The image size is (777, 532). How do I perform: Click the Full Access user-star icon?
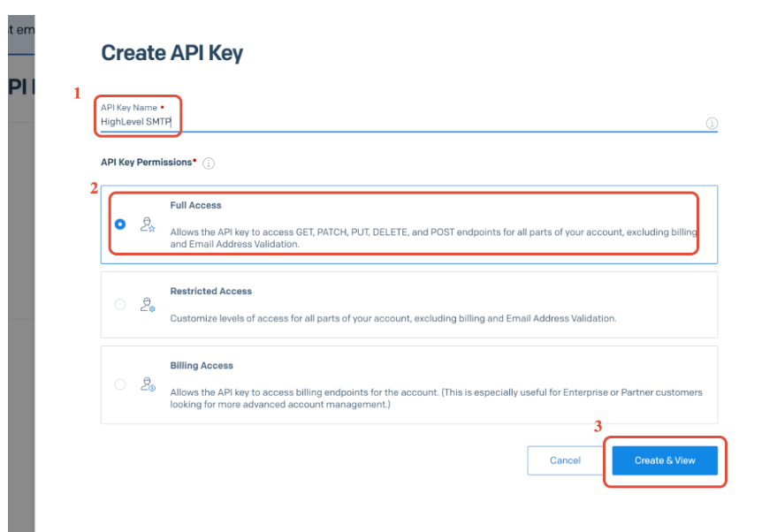[148, 225]
